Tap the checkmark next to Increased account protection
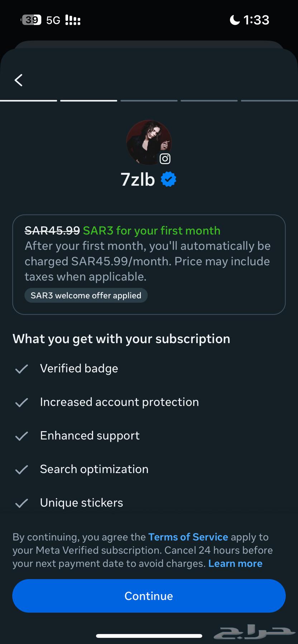The image size is (298, 644). pos(21,402)
